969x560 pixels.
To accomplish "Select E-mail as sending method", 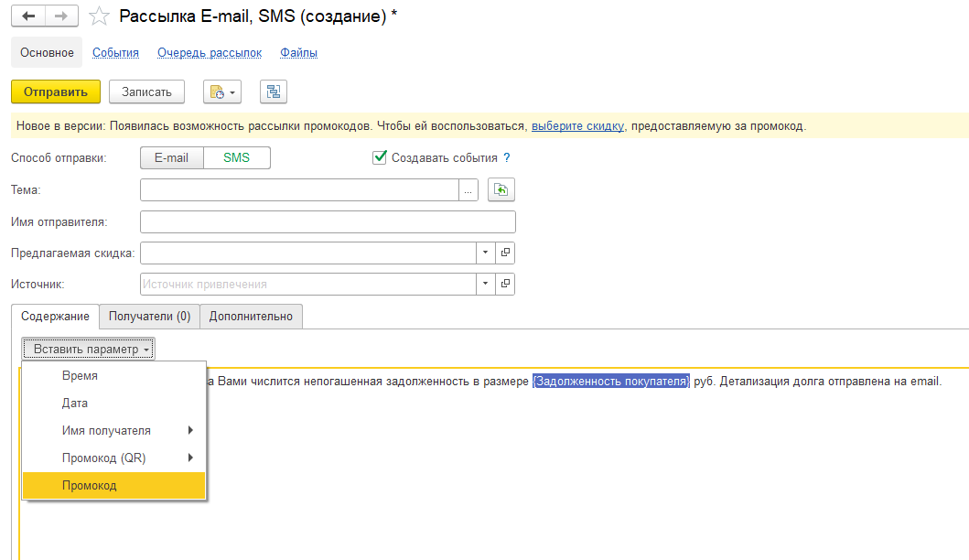I will pos(171,158).
